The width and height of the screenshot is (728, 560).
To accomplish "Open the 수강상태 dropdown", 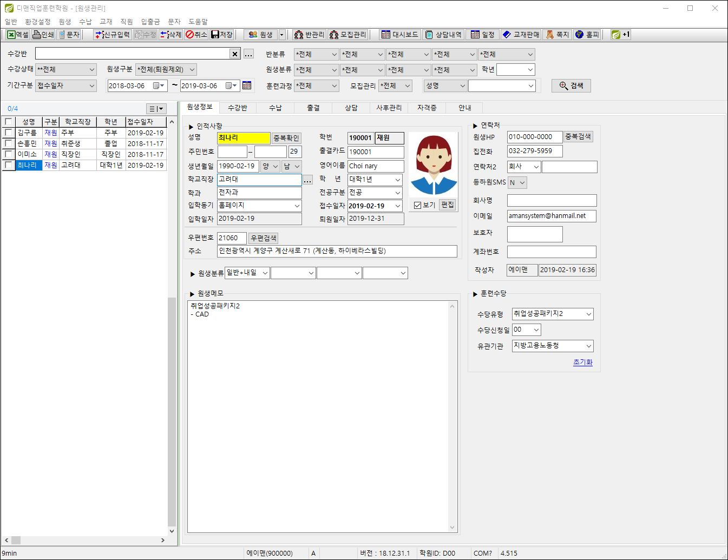I will click(x=66, y=69).
